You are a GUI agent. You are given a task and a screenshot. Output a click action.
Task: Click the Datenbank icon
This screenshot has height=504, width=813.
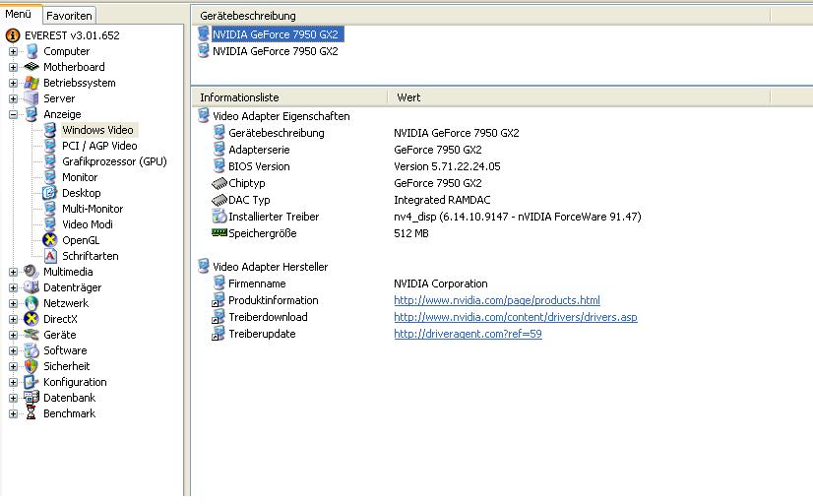(x=31, y=398)
